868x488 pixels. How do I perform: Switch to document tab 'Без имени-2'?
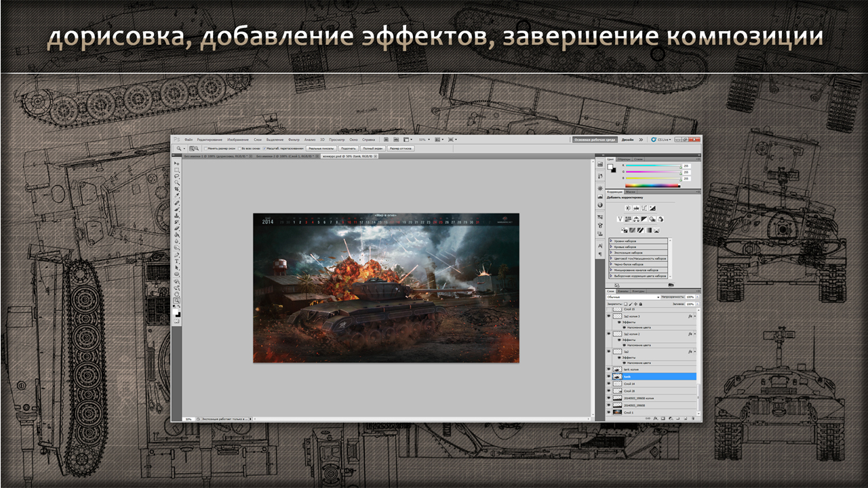pyautogui.click(x=286, y=156)
